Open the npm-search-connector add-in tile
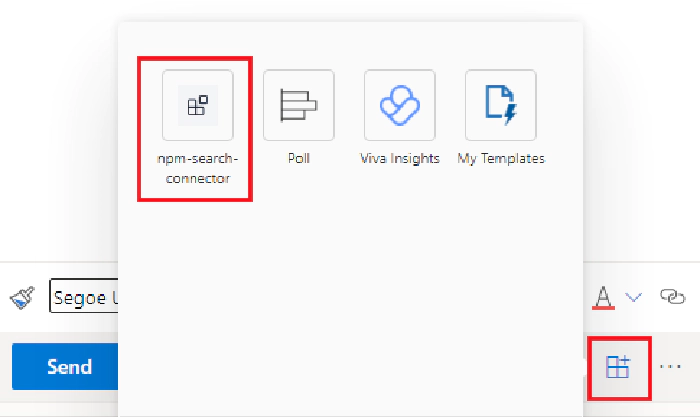The height and width of the screenshot is (417, 700). pos(198,105)
